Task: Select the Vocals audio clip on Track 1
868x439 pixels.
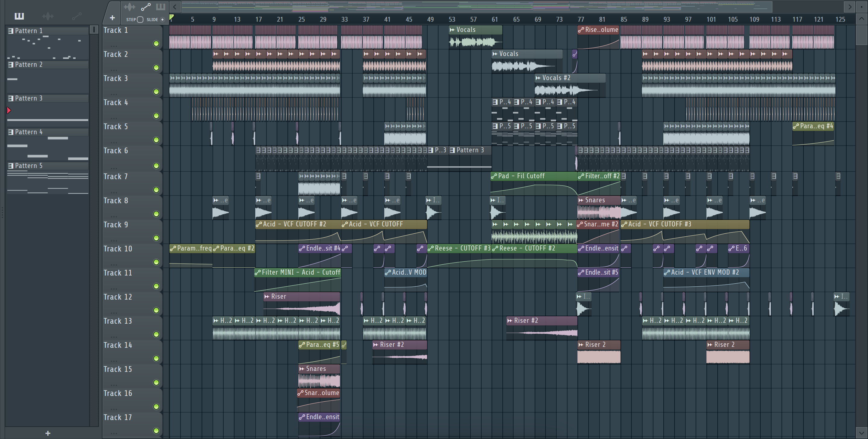Action: coord(476,37)
